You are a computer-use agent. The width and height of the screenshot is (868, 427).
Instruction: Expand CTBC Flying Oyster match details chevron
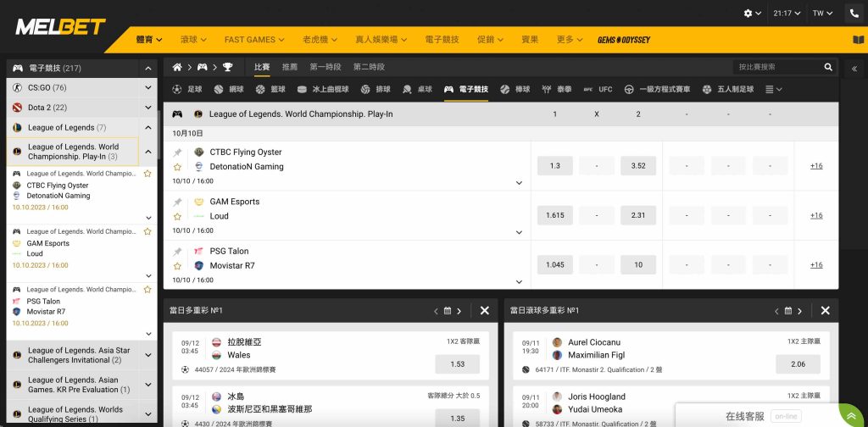click(519, 182)
